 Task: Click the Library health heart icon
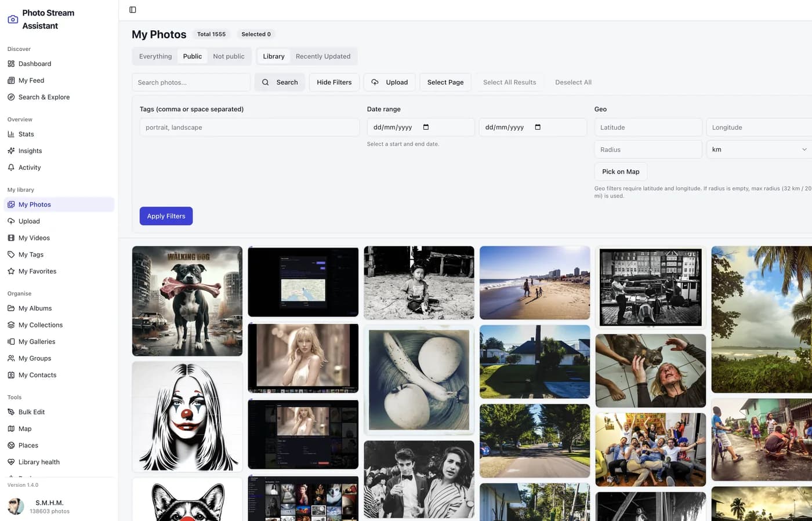coord(11,462)
